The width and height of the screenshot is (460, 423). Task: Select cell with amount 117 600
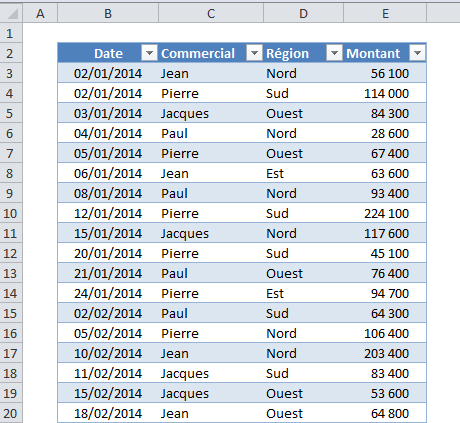[x=385, y=233]
